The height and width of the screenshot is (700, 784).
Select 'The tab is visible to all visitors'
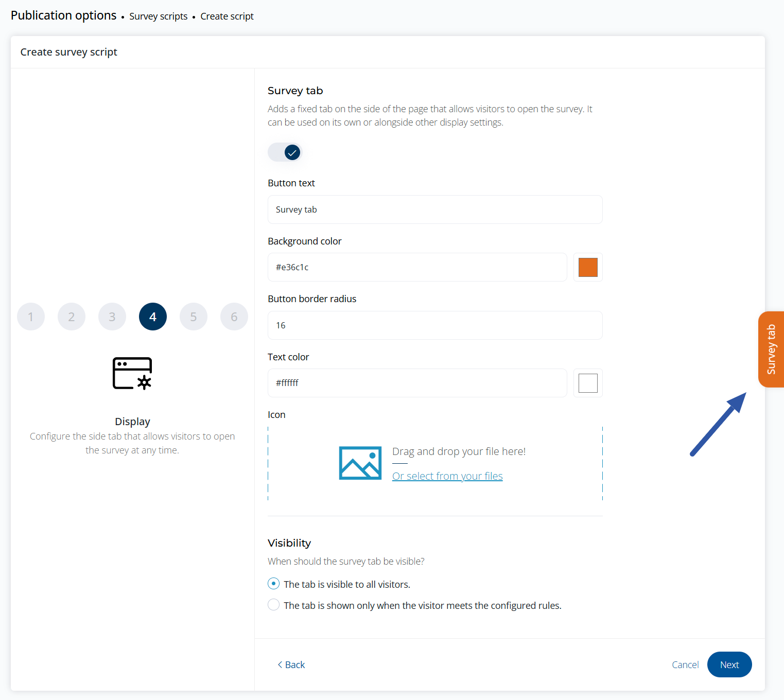274,584
